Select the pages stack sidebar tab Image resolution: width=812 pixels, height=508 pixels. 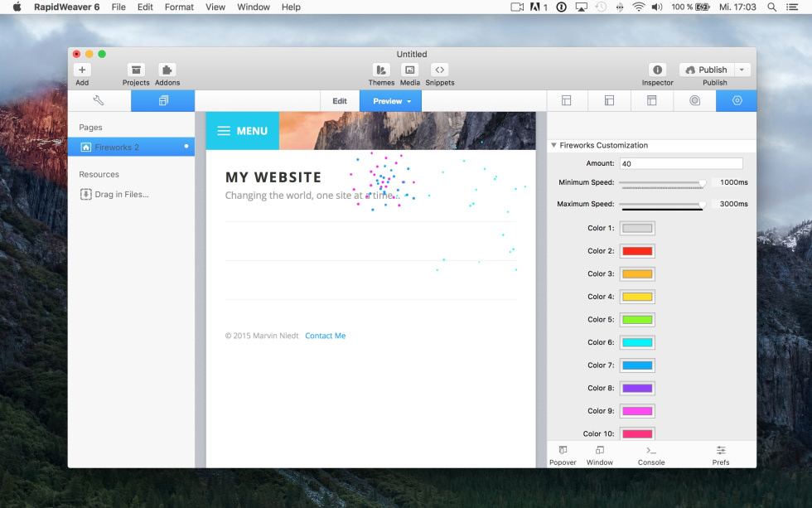pyautogui.click(x=163, y=101)
